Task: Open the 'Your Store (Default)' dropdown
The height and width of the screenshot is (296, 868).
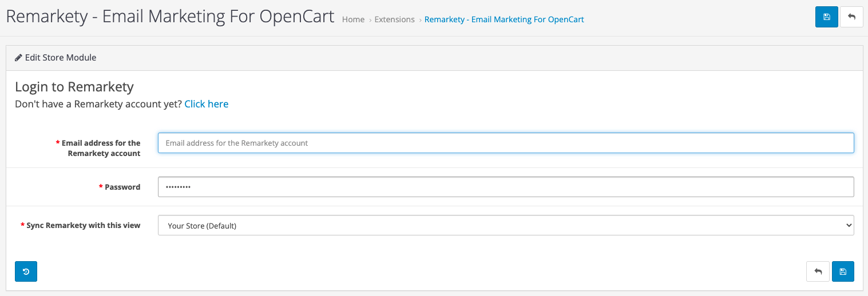Action: 506,225
